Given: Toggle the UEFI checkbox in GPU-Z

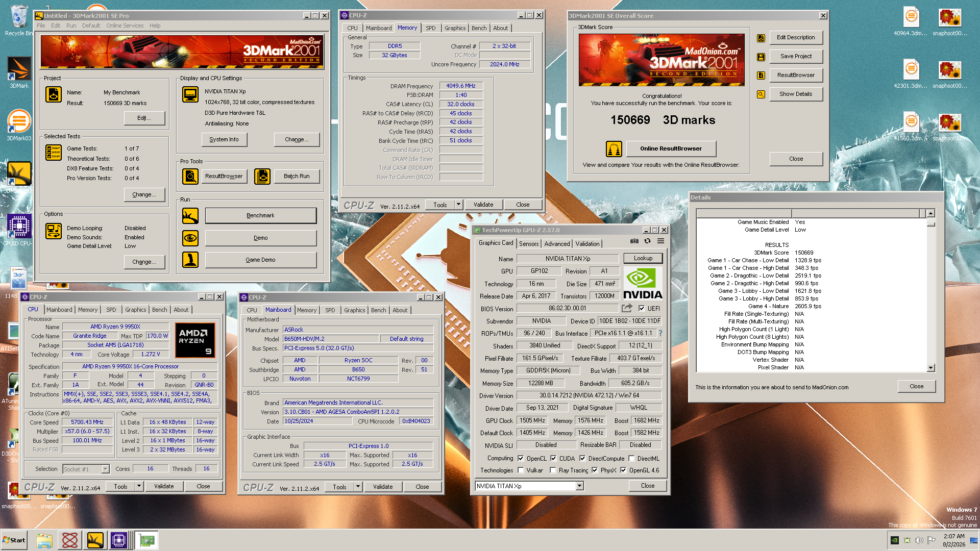Looking at the screenshot, I should tap(642, 308).
